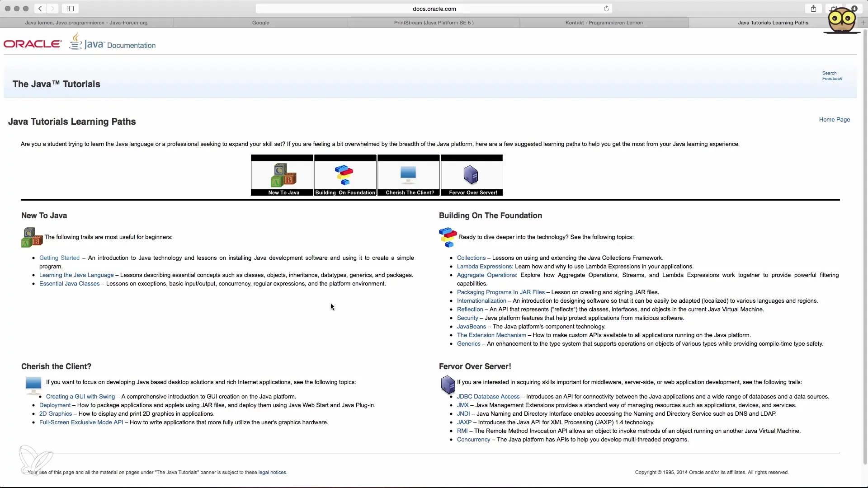868x488 pixels.
Task: Click the Oracle logo
Action: pyautogui.click(x=33, y=44)
